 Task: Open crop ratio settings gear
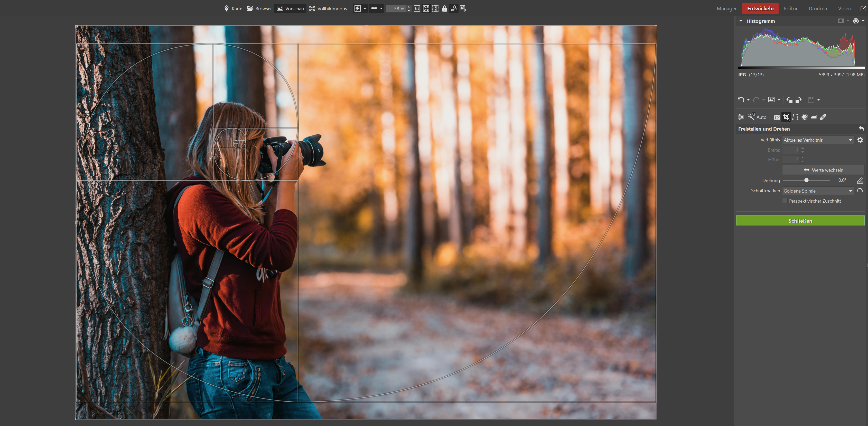(860, 140)
